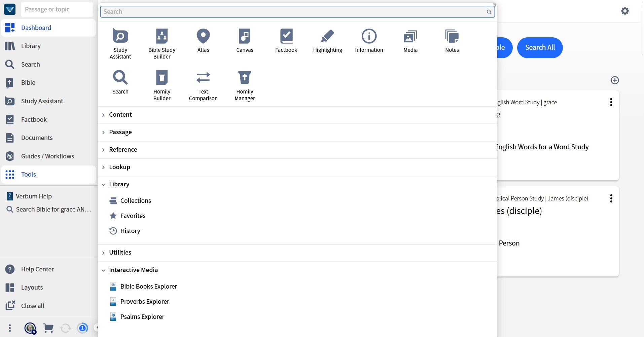Open the shopping cart icon

[48, 328]
